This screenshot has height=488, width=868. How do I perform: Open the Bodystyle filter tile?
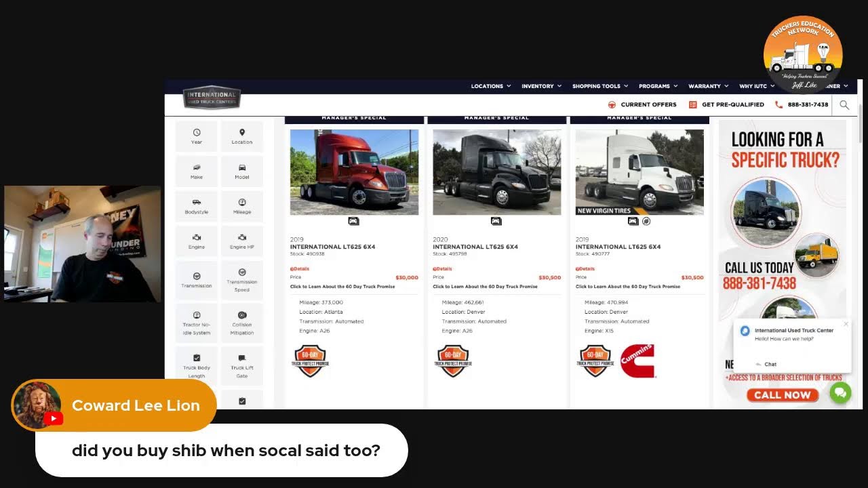pos(197,207)
